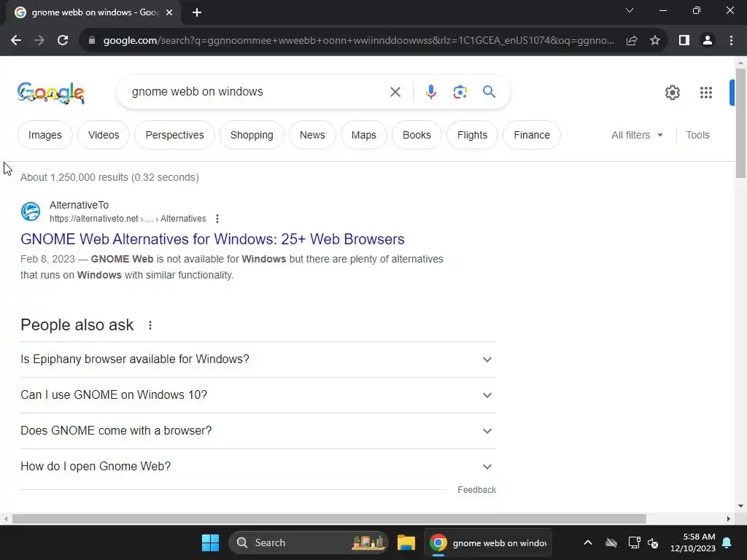
Task: Click the OneDrive cloud tray icon
Action: tap(611, 542)
